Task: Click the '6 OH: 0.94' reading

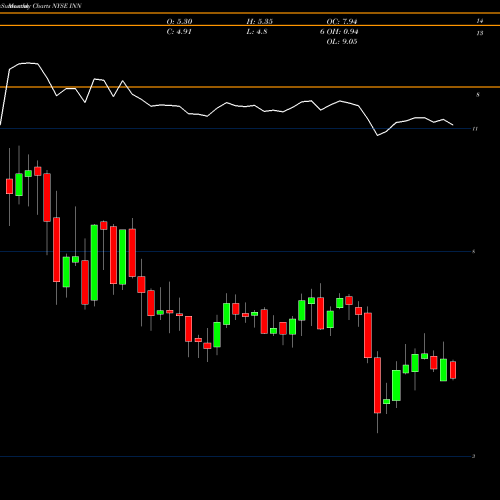Action: click(339, 32)
